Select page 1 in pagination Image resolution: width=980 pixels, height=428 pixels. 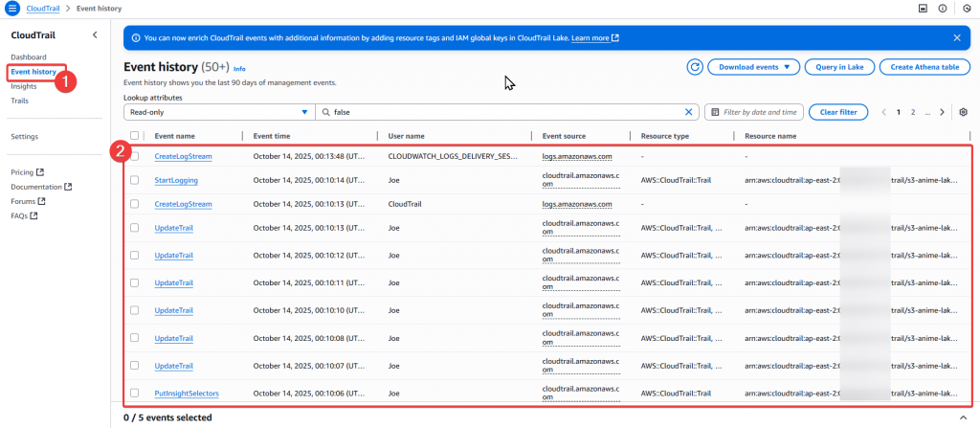pos(899,112)
